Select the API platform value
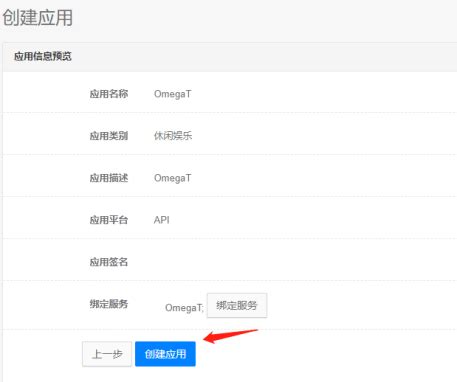 162,220
